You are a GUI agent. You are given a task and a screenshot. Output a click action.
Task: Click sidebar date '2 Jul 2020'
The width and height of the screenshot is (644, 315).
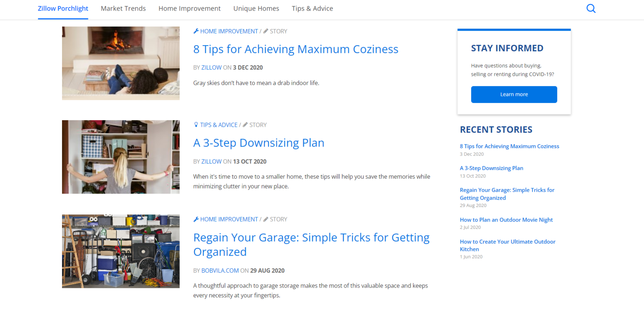tap(470, 227)
